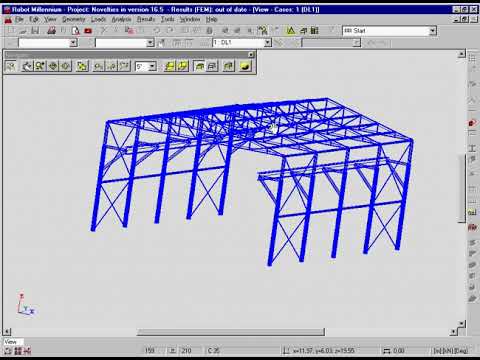Screen dimensions: 480x360
Task: Click the I-beam section icon in right sidebar
Action: coord(472,148)
